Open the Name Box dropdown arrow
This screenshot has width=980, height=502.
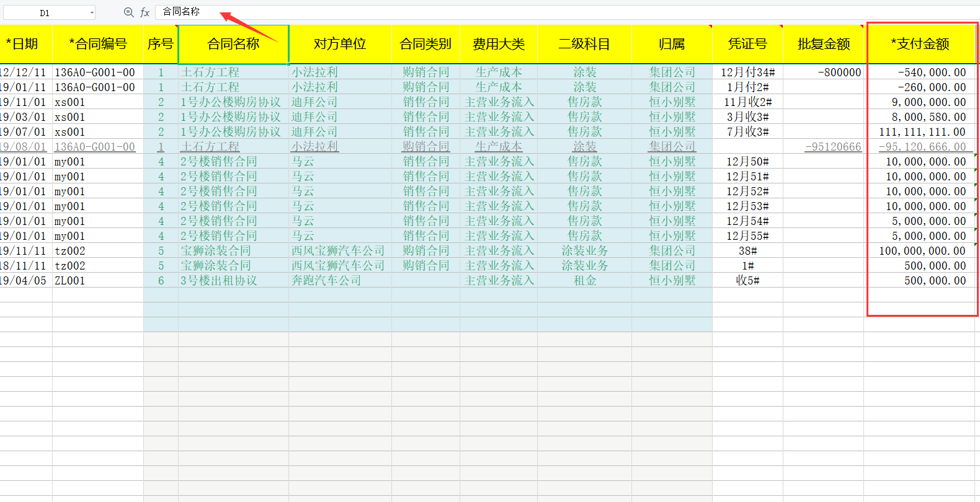click(92, 12)
